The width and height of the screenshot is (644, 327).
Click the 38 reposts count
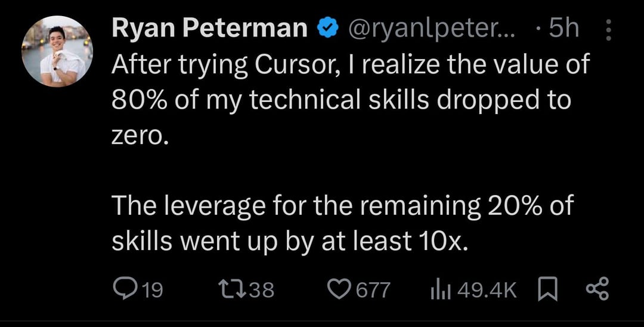[x=261, y=291]
